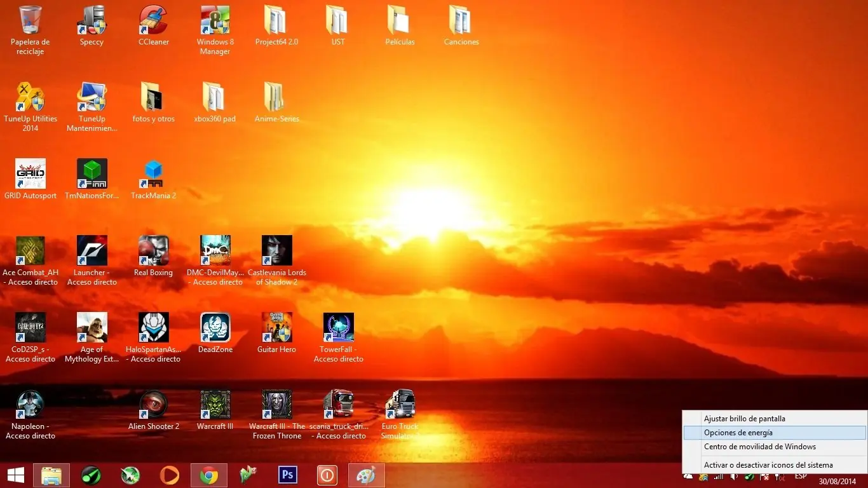Select the UST folder
868x488 pixels.
[x=338, y=26]
